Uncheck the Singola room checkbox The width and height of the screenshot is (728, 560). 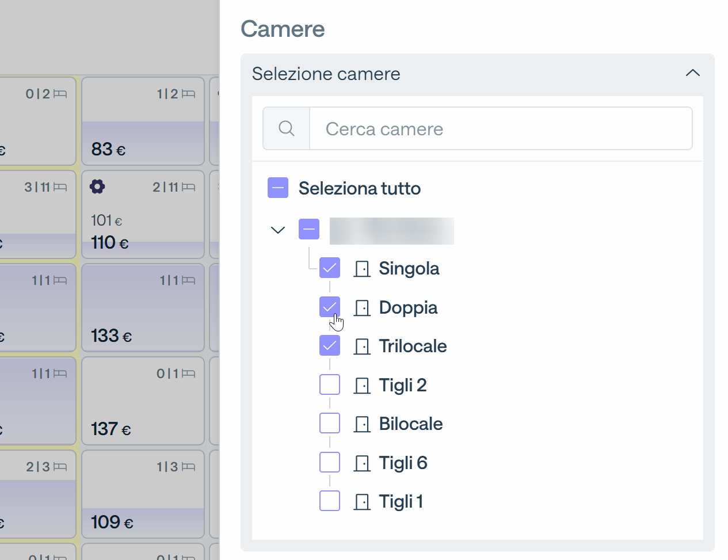(x=330, y=268)
